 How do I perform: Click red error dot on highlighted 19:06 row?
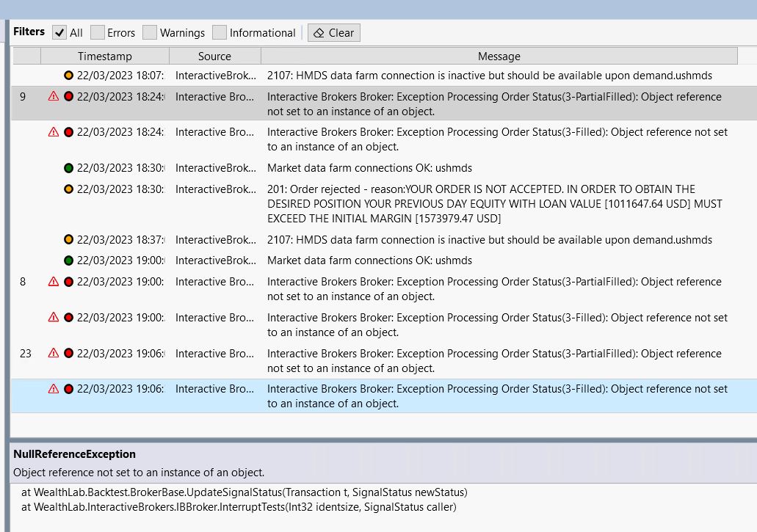[x=68, y=389]
